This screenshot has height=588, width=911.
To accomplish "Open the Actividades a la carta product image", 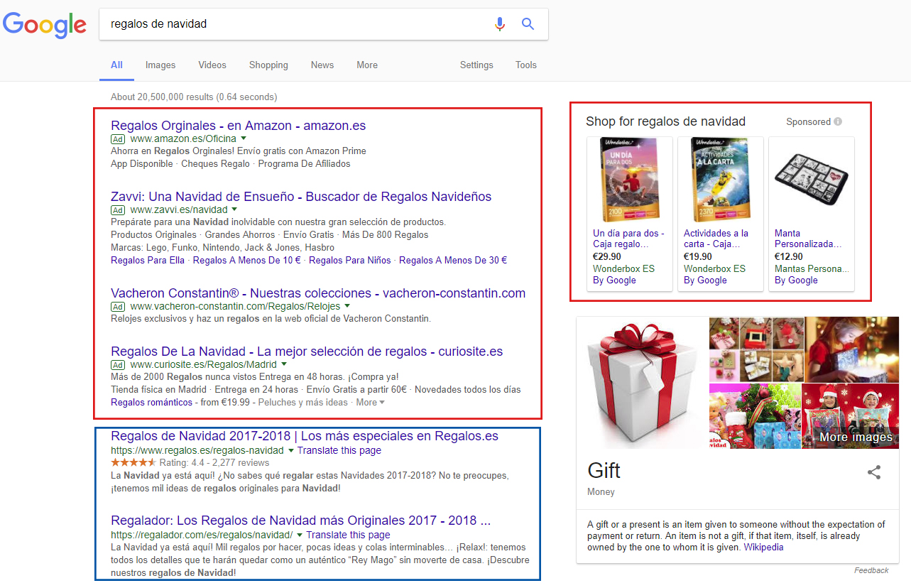I will [x=720, y=181].
